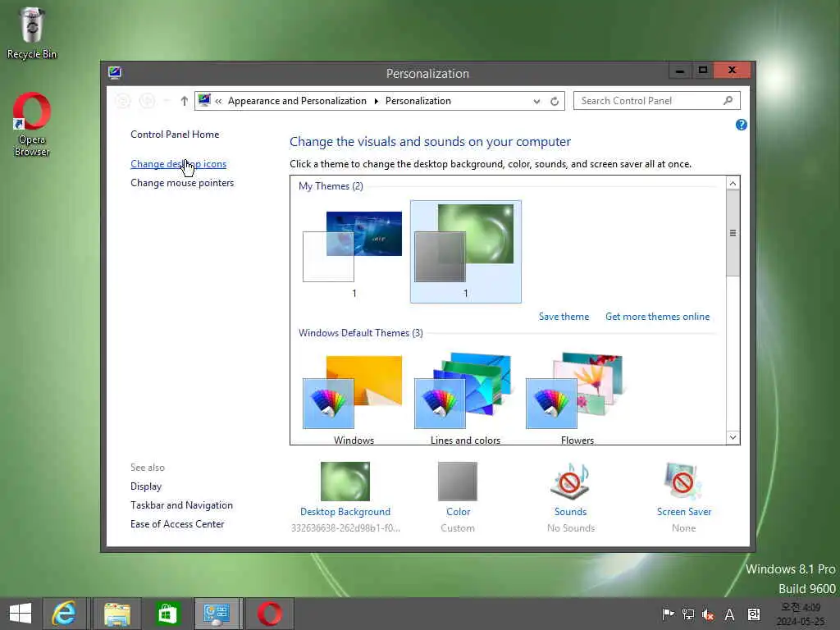Click Save theme link
Image resolution: width=840 pixels, height=630 pixels.
(x=564, y=317)
